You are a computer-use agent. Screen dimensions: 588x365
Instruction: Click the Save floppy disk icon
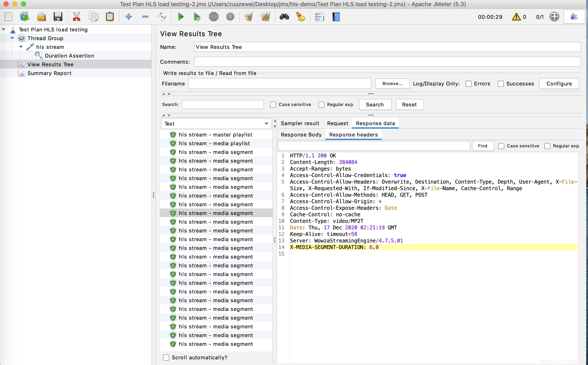pyautogui.click(x=58, y=17)
